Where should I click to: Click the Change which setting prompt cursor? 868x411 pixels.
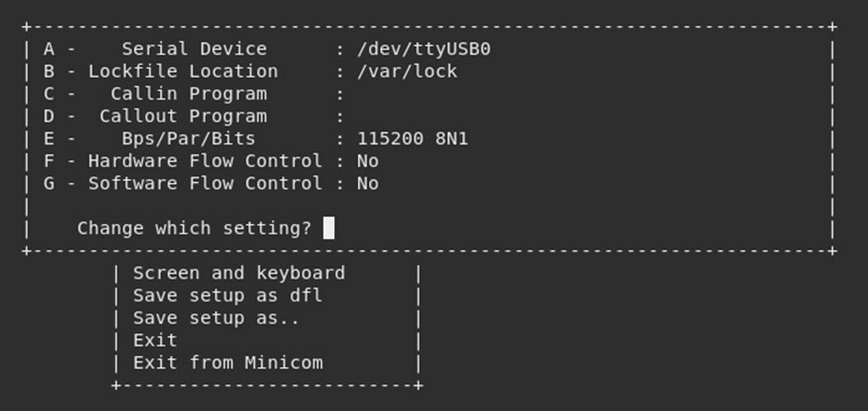point(328,228)
